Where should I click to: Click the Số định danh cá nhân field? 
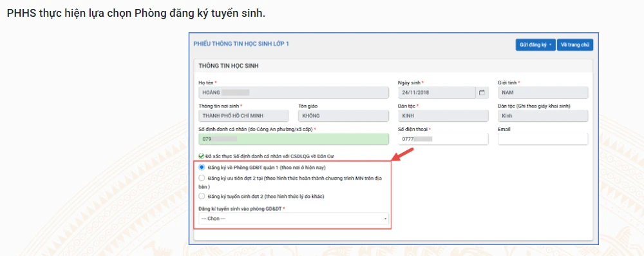tap(293, 139)
